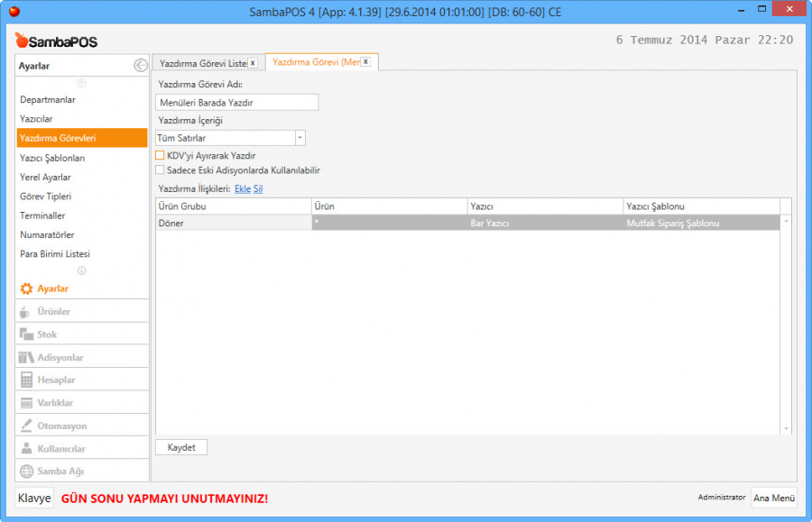Toggle Sadece Eski Adisyonlarda Kullanılabilir checkbox
Viewport: 812px width, 522px height.
(160, 169)
